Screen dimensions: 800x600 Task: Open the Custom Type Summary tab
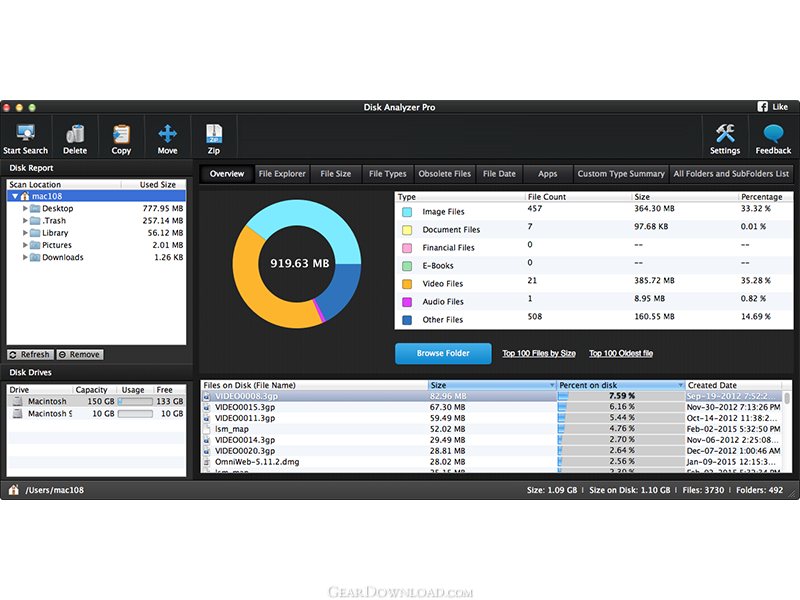[621, 174]
